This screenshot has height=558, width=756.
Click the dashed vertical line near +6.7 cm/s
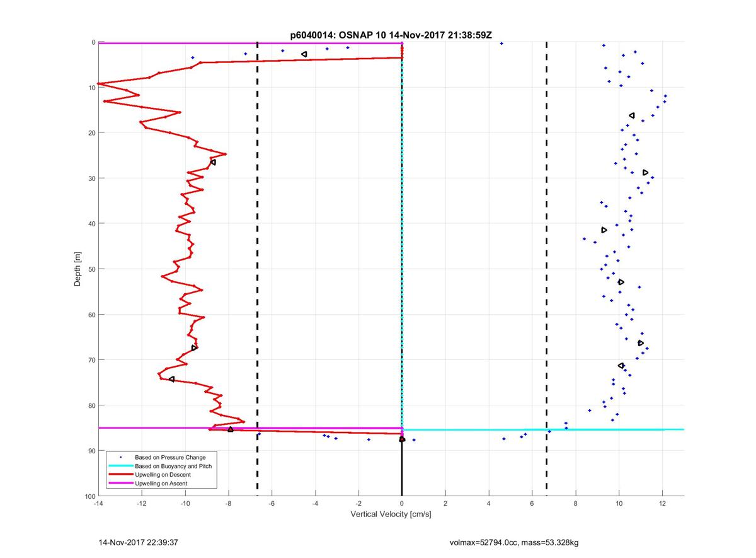546,269
